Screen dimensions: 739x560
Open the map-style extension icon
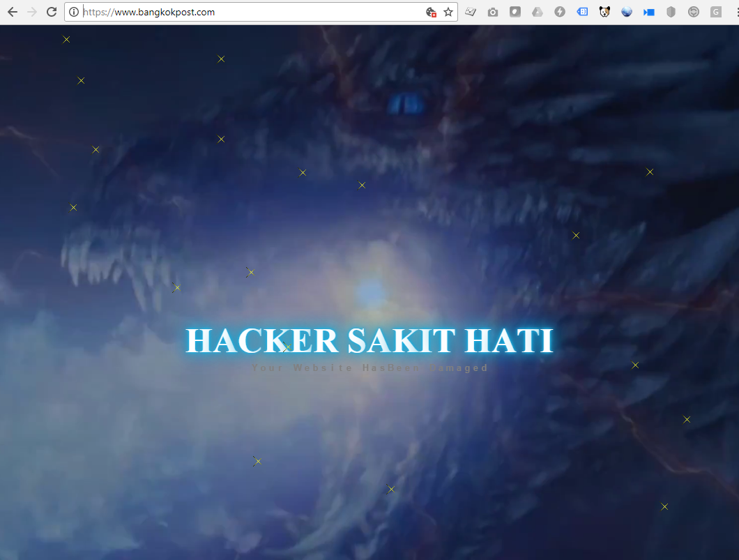pyautogui.click(x=471, y=12)
